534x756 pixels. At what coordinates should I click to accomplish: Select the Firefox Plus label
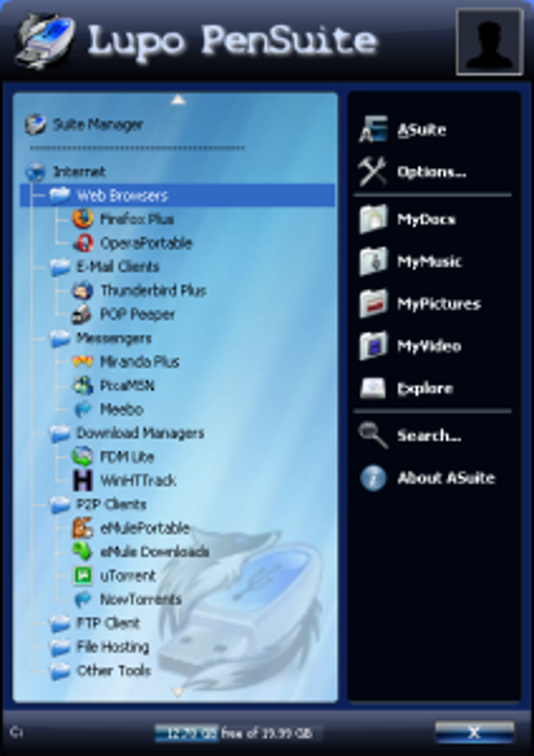137,219
